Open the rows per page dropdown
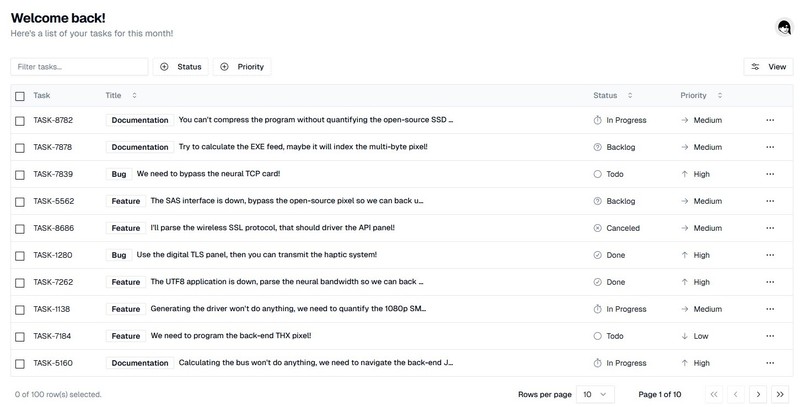 (596, 394)
